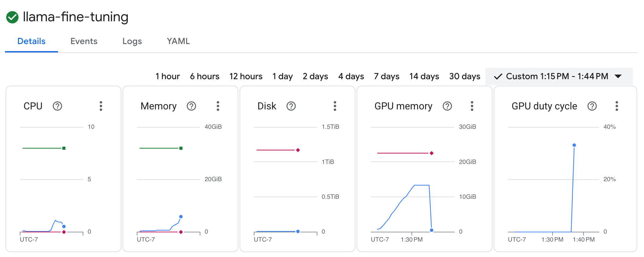Image resolution: width=644 pixels, height=257 pixels.
Task: Open the Disk chart more options menu
Action: 335,106
